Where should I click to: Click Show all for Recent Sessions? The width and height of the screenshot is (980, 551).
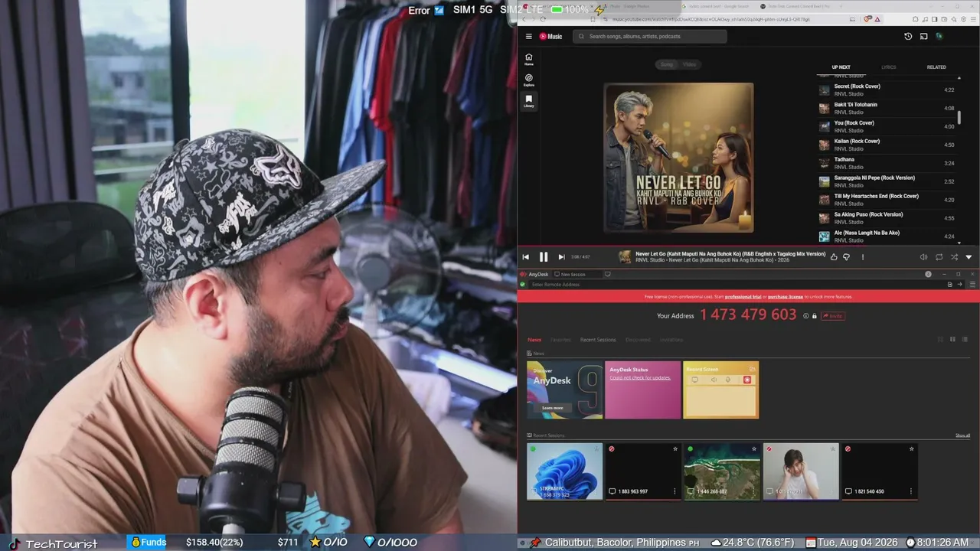pyautogui.click(x=962, y=435)
